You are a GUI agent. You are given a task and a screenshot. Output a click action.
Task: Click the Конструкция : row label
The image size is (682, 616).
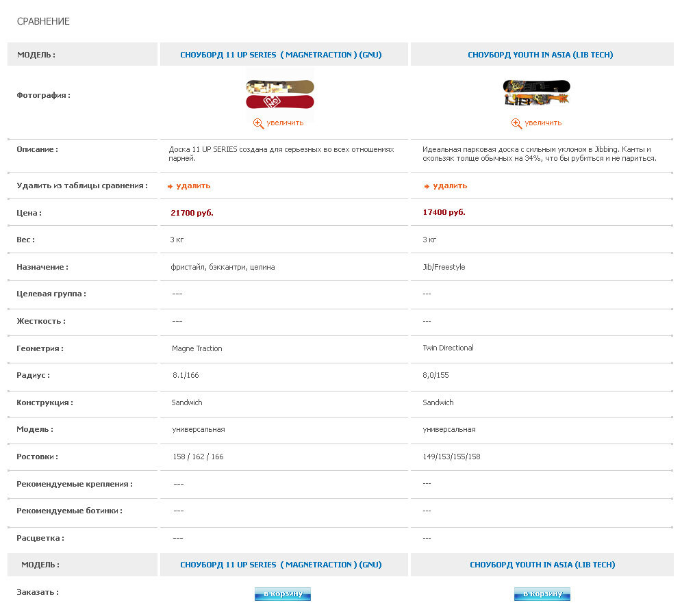45,402
